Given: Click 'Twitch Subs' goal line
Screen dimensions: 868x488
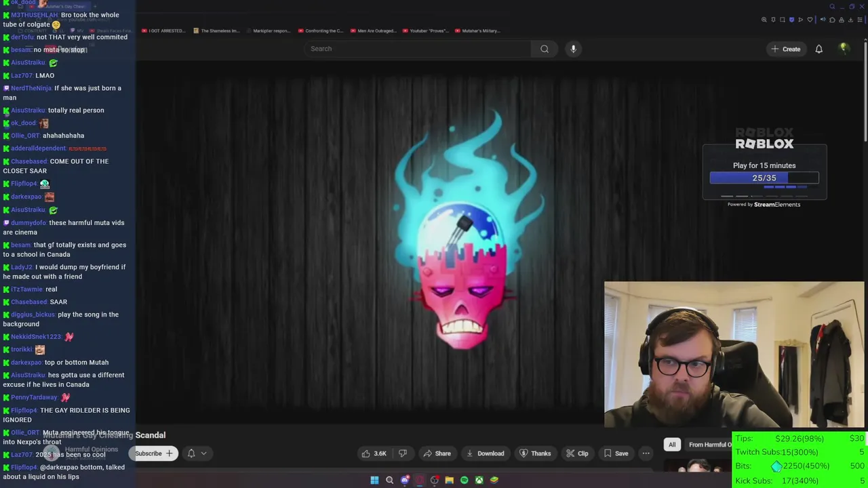Looking at the screenshot, I should [800, 452].
